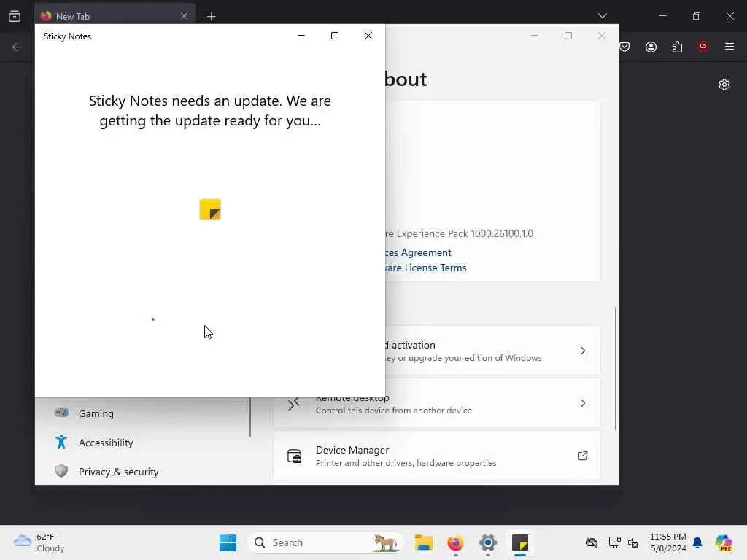
Task: Open Remote desktop icon in Settings
Action: point(294,404)
